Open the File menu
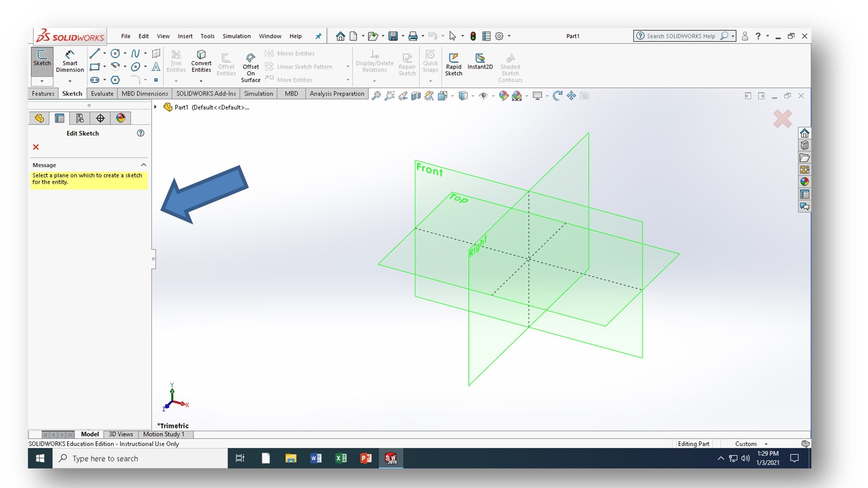868x488 pixels. 126,36
